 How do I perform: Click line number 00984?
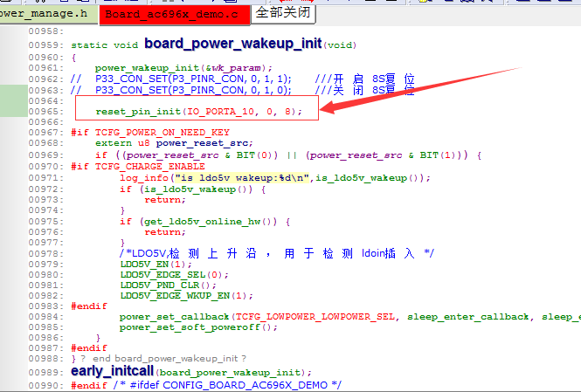tap(46, 317)
